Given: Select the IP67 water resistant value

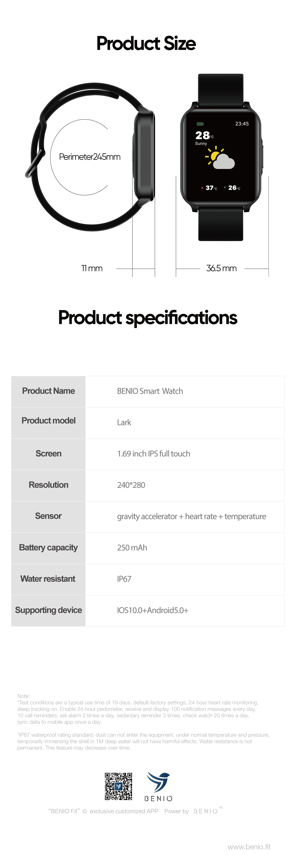Looking at the screenshot, I should coord(124,579).
